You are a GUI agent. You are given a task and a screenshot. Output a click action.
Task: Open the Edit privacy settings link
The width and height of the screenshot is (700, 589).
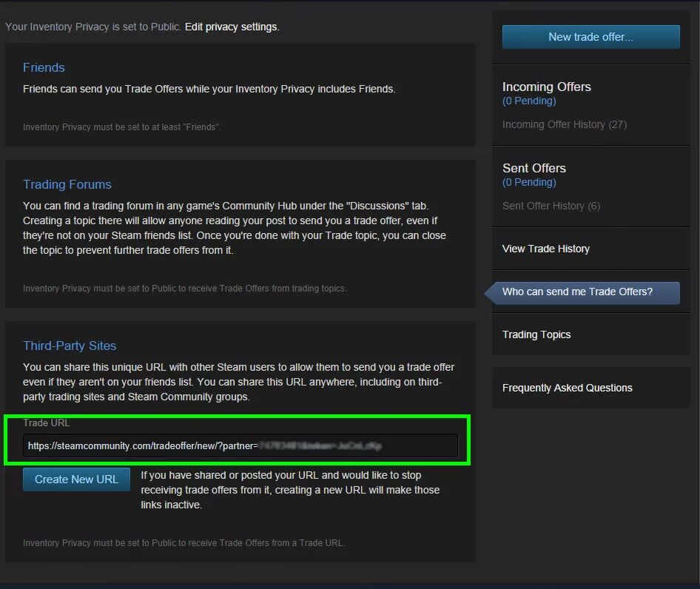[232, 27]
